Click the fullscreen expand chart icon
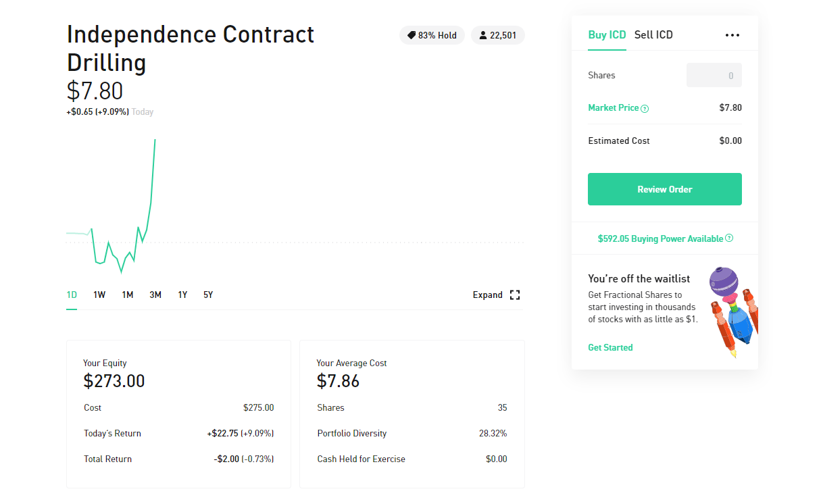 tap(515, 295)
